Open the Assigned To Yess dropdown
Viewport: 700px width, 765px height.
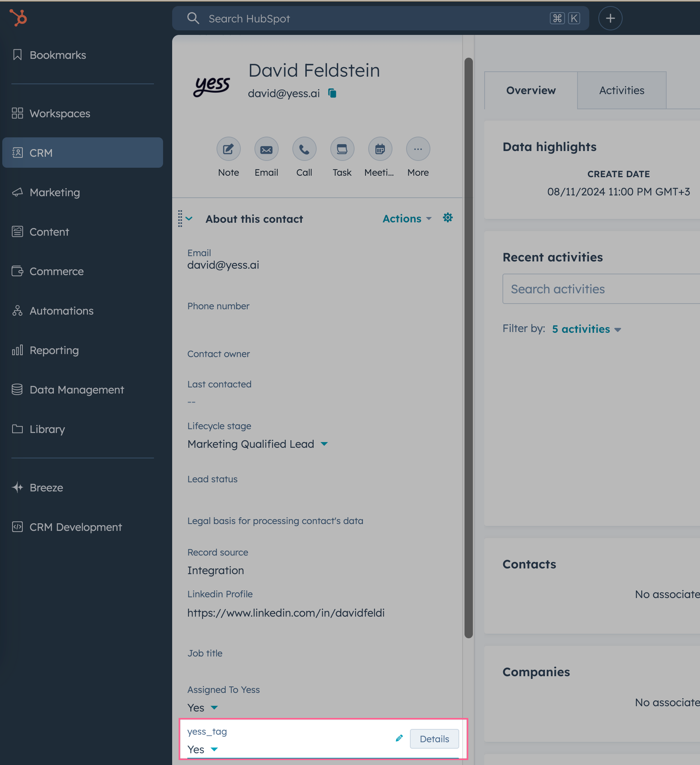coord(203,708)
